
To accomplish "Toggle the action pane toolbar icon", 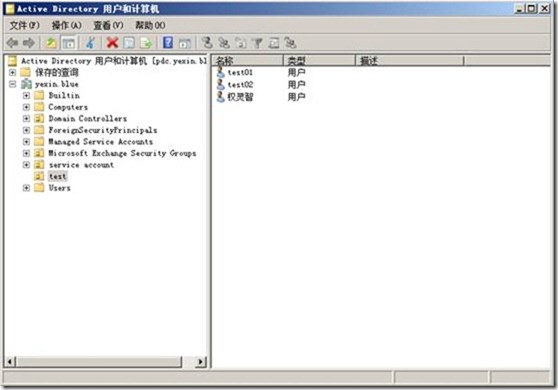I will (185, 43).
